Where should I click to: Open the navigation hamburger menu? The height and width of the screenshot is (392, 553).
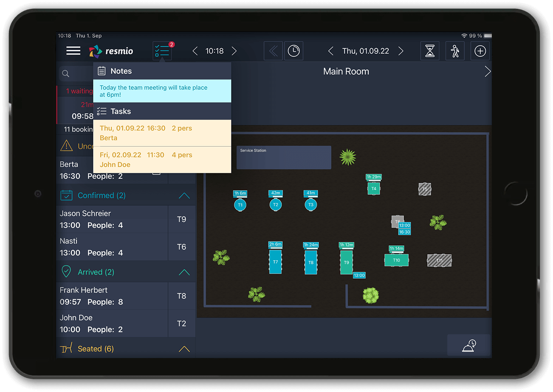click(x=73, y=50)
